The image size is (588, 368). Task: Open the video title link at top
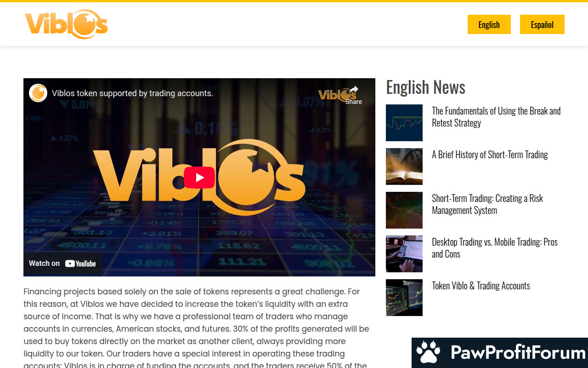[x=132, y=93]
